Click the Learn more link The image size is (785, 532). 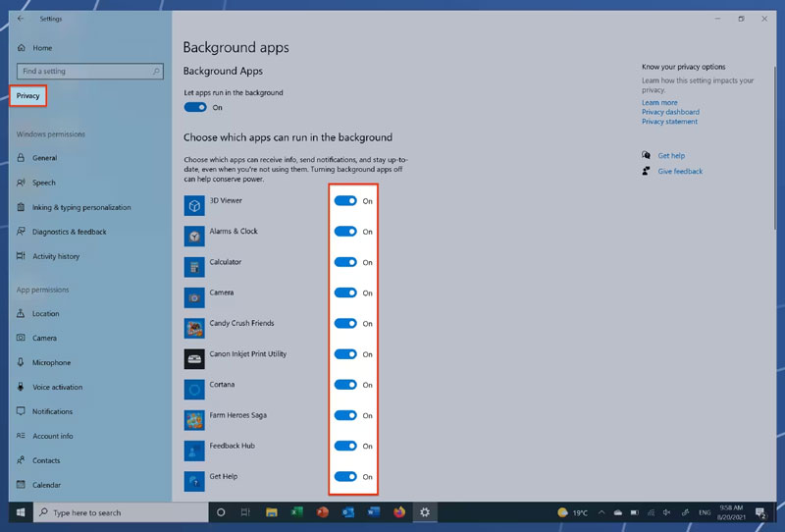click(x=659, y=102)
